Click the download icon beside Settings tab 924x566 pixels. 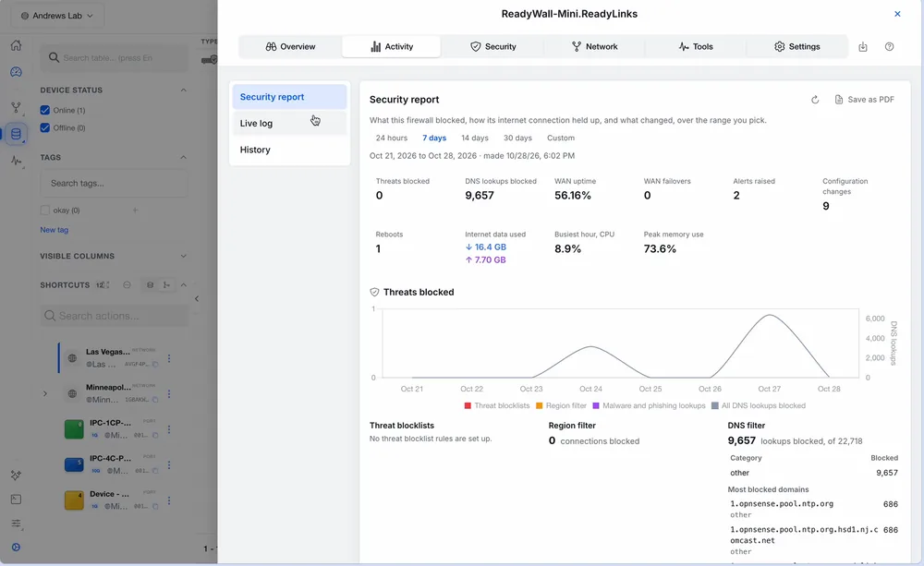[863, 46]
